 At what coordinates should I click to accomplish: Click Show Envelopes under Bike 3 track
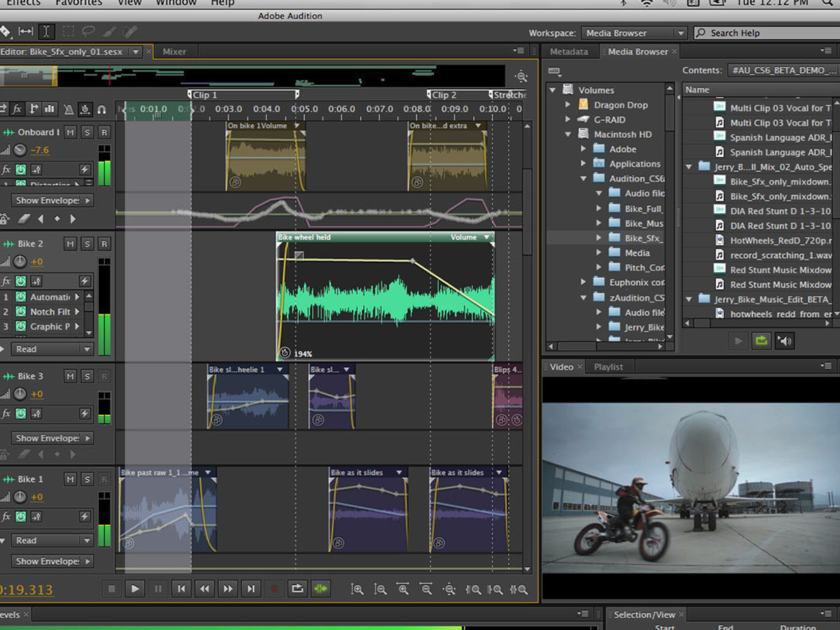[x=52, y=438]
